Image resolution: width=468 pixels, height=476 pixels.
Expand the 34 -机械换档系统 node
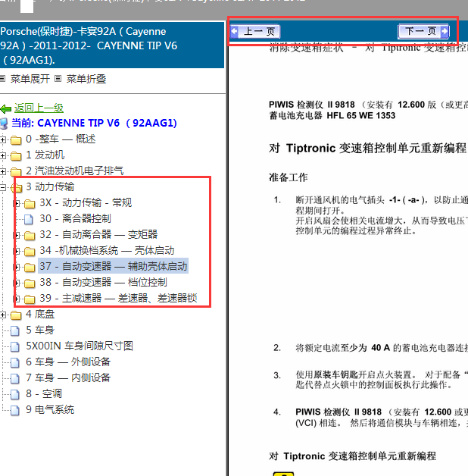(x=17, y=251)
